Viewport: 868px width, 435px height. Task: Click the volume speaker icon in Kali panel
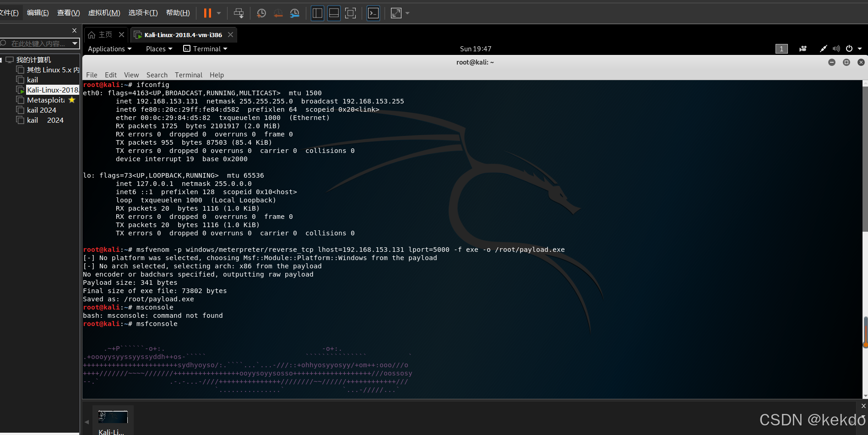pyautogui.click(x=836, y=49)
